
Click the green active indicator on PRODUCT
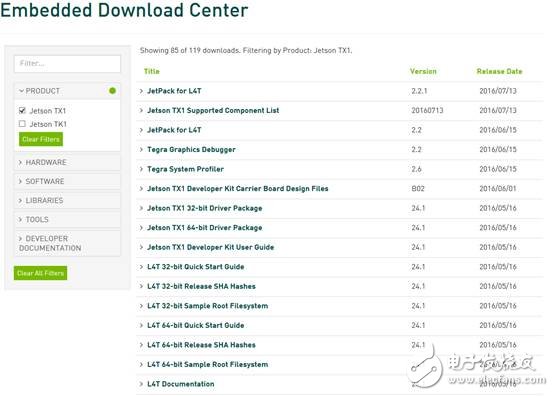pos(112,91)
